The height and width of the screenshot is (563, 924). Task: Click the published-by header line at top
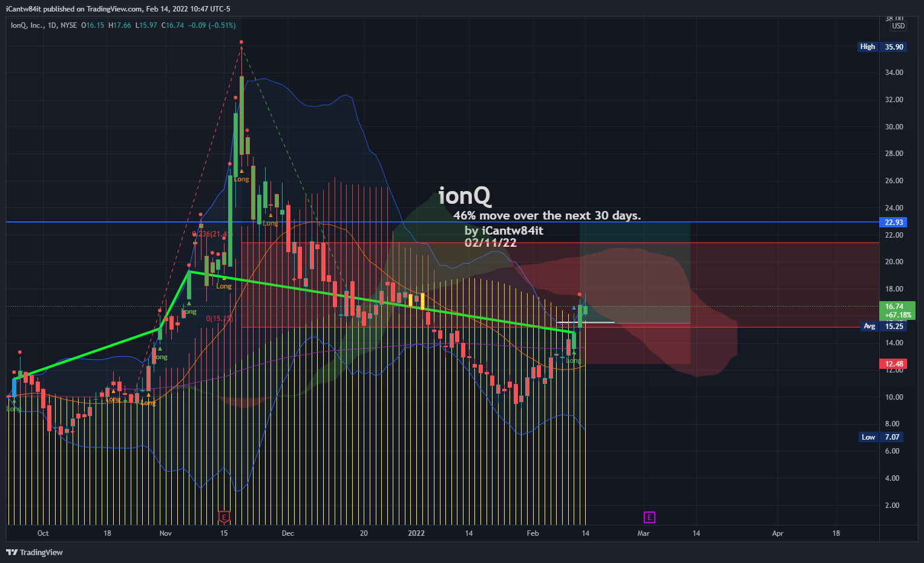click(118, 9)
